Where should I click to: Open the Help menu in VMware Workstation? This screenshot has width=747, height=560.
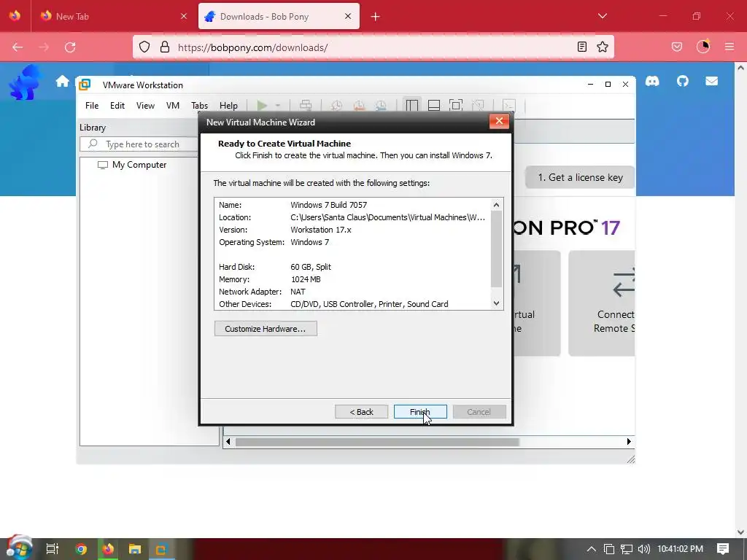[228, 105]
